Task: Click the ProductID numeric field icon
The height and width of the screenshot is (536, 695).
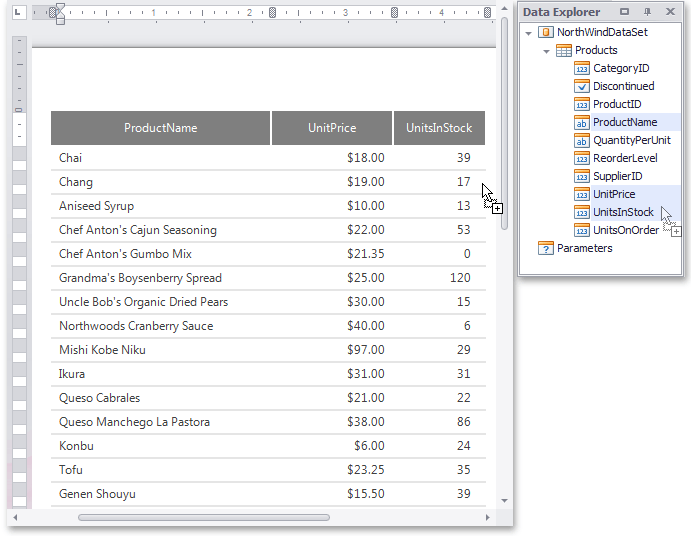Action: [x=582, y=104]
